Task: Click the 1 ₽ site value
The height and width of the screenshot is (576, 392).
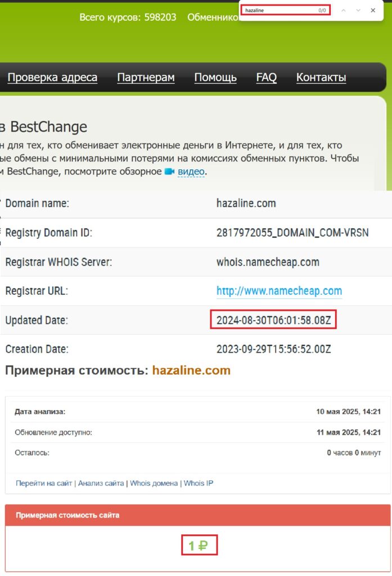Action: (x=199, y=546)
